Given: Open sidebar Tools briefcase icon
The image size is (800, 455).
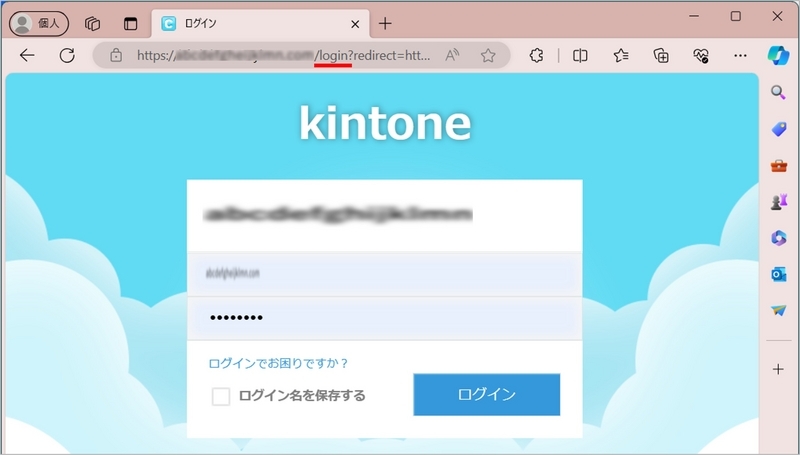Looking at the screenshot, I should click(x=779, y=166).
